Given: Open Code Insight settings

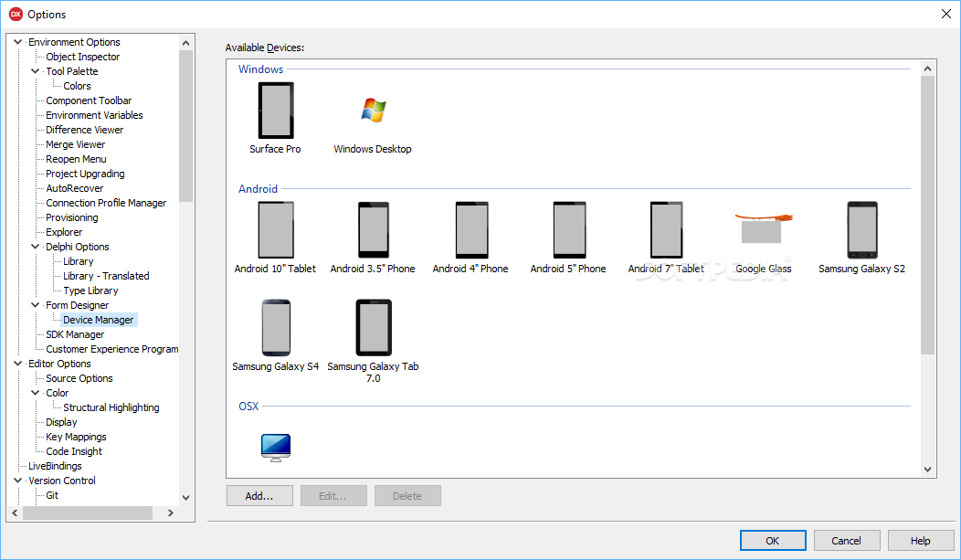Looking at the screenshot, I should [x=74, y=451].
